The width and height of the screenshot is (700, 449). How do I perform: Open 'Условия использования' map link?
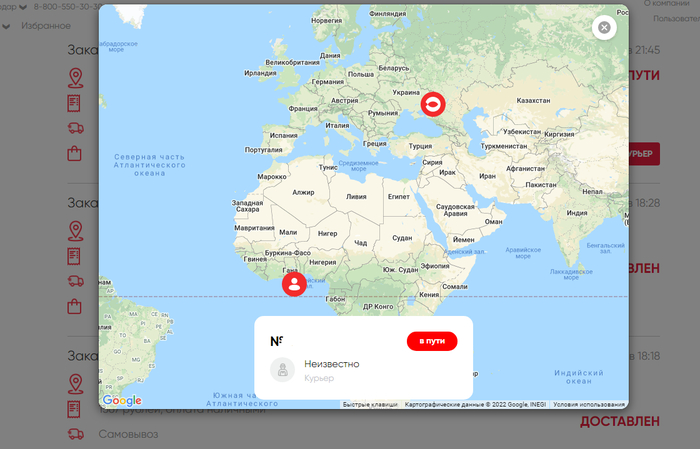pos(589,404)
